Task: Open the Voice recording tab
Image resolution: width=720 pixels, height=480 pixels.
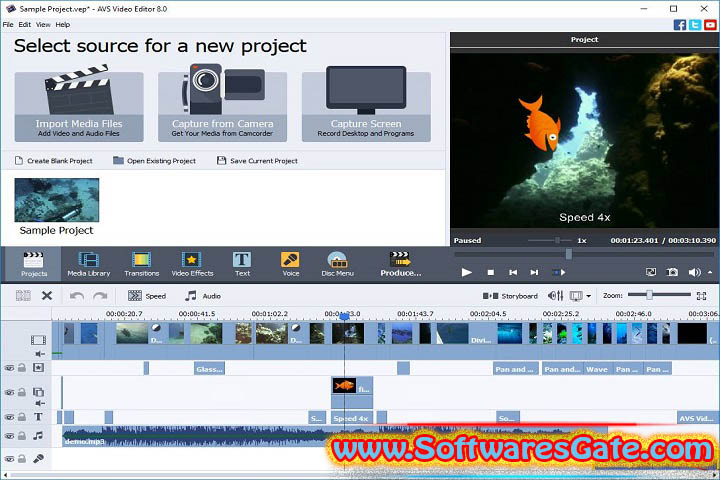Action: tap(290, 264)
